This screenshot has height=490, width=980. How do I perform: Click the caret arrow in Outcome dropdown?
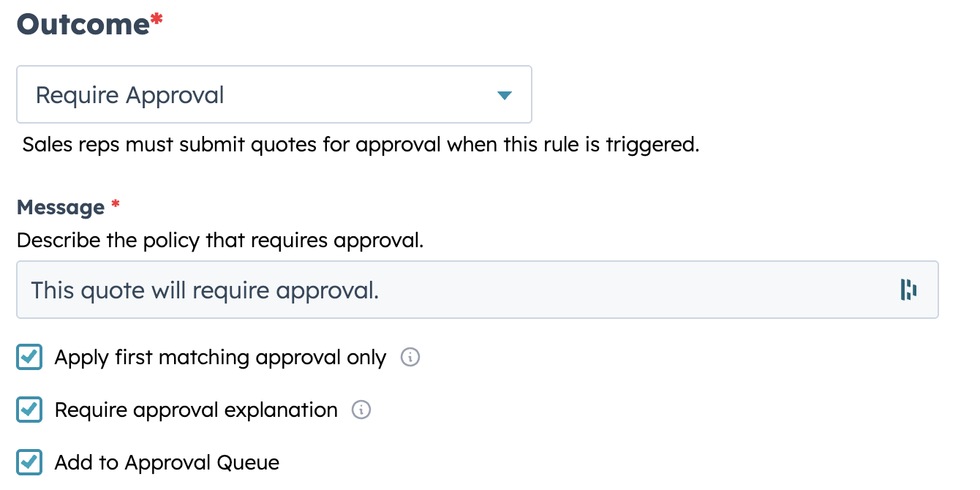point(504,95)
